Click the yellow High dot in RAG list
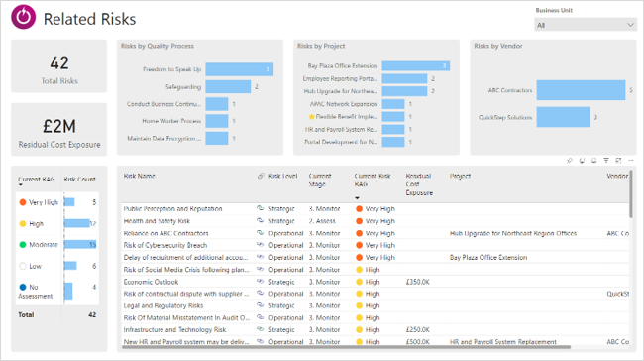644x361 pixels. click(23, 224)
